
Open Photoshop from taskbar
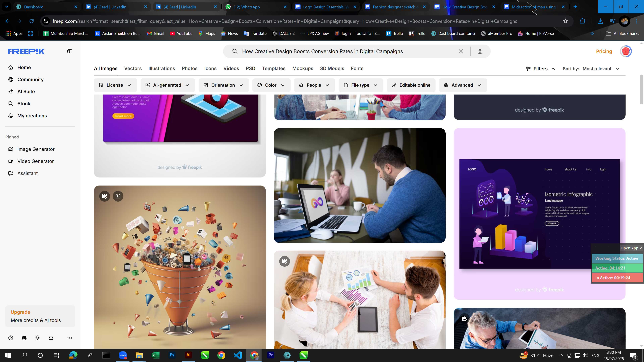click(x=172, y=355)
